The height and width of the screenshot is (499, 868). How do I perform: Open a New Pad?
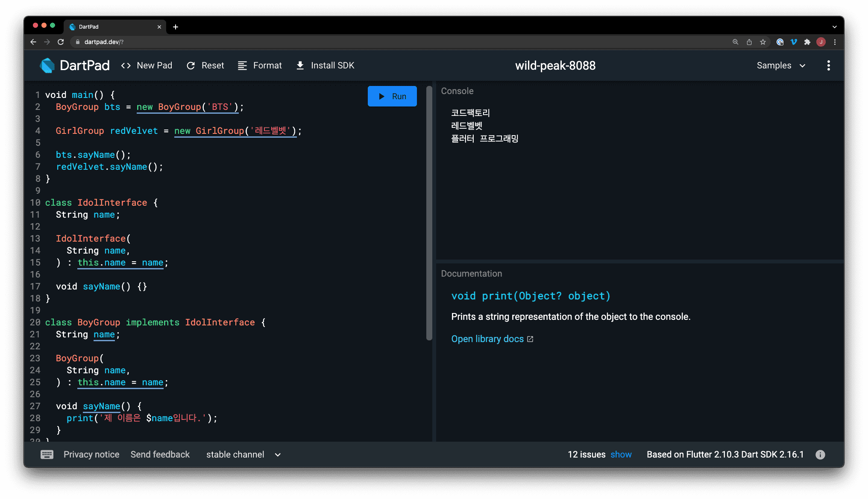(x=147, y=65)
